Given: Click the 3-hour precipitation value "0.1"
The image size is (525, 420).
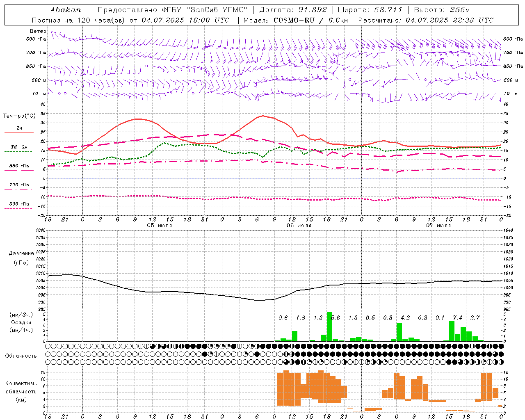Looking at the screenshot, I should coord(440,317).
